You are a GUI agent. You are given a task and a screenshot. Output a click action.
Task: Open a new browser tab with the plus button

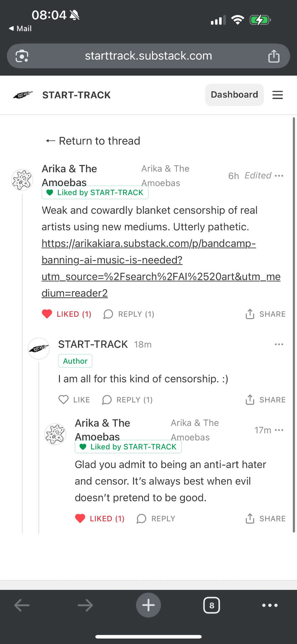pos(148,605)
